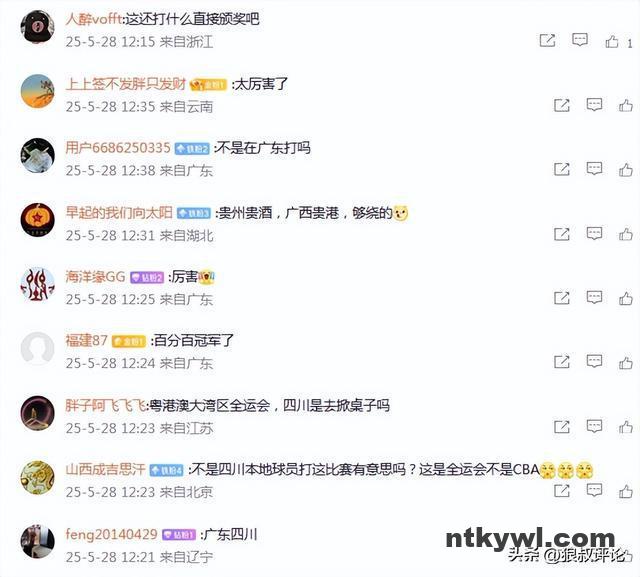640x577 pixels.
Task: Open 早起的我们向太阳 username link
Action: click(119, 213)
